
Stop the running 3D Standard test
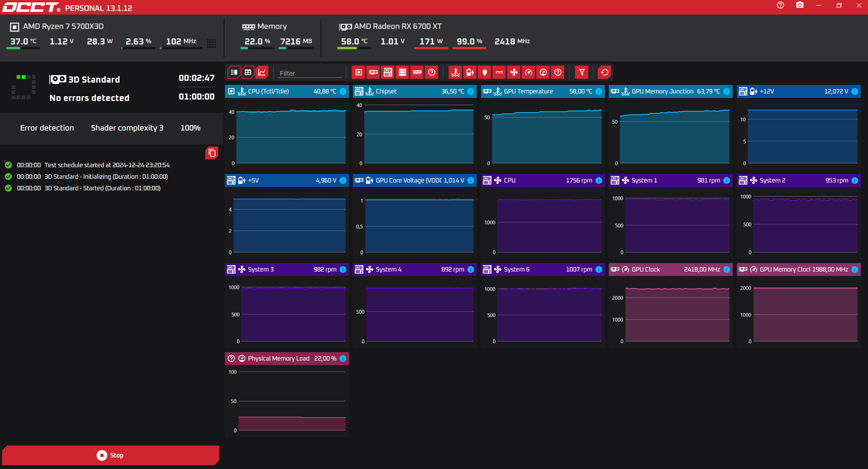[x=110, y=455]
